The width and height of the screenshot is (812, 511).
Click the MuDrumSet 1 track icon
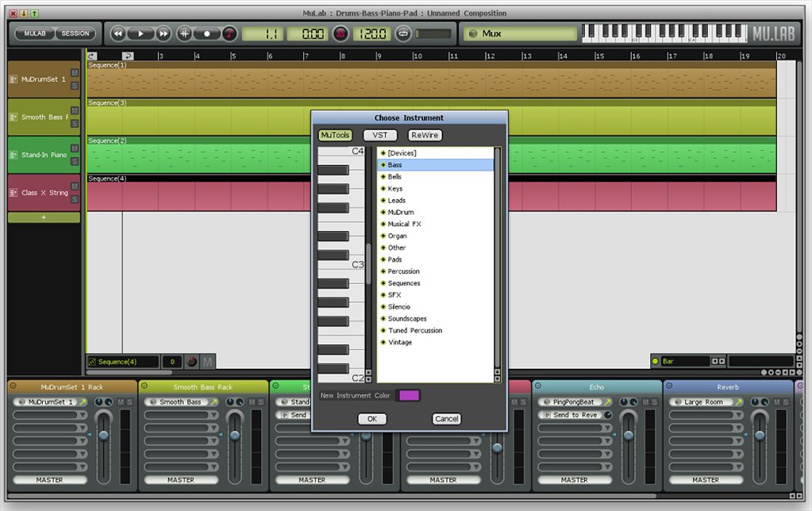point(13,79)
